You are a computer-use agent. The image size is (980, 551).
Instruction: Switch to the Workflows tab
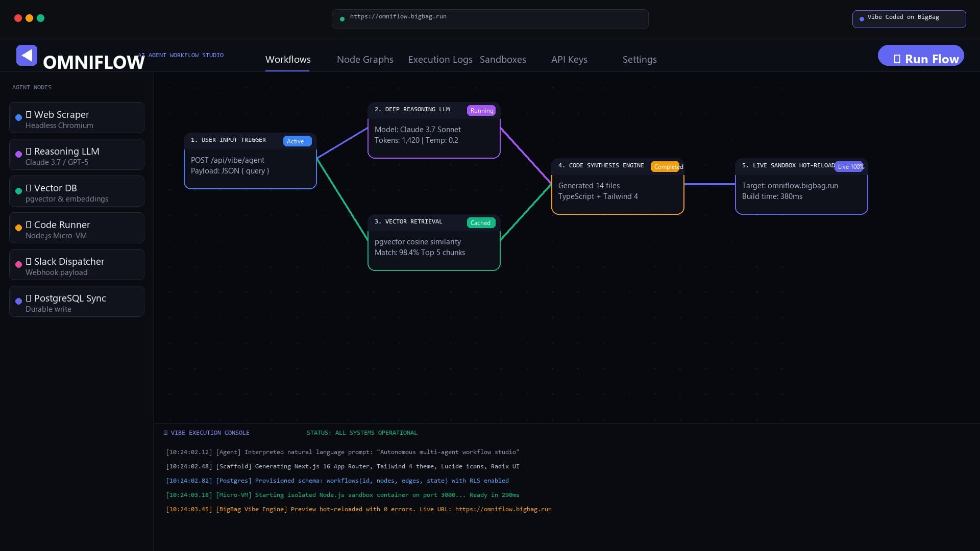(x=288, y=59)
